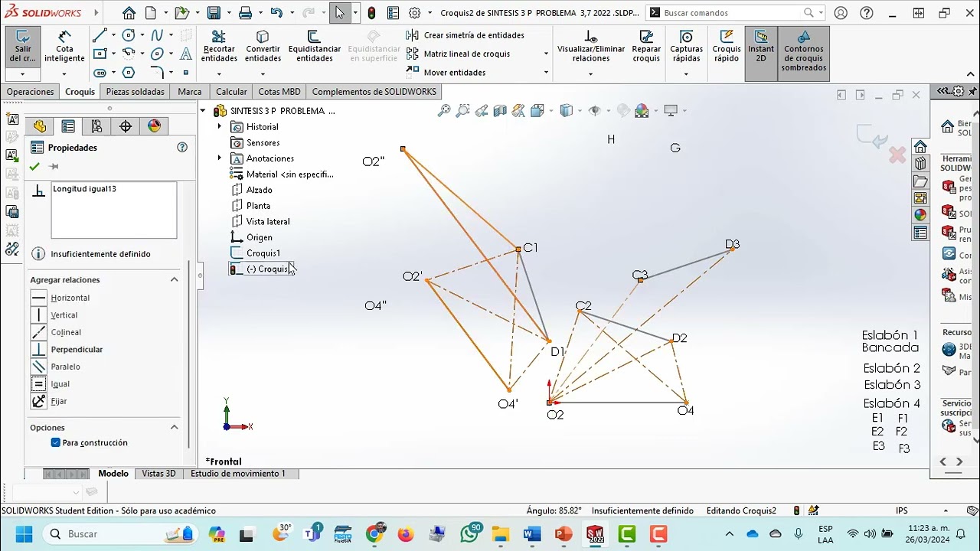Viewport: 980px width, 551px height.
Task: Collapse Agregar relaciones section
Action: (x=174, y=279)
